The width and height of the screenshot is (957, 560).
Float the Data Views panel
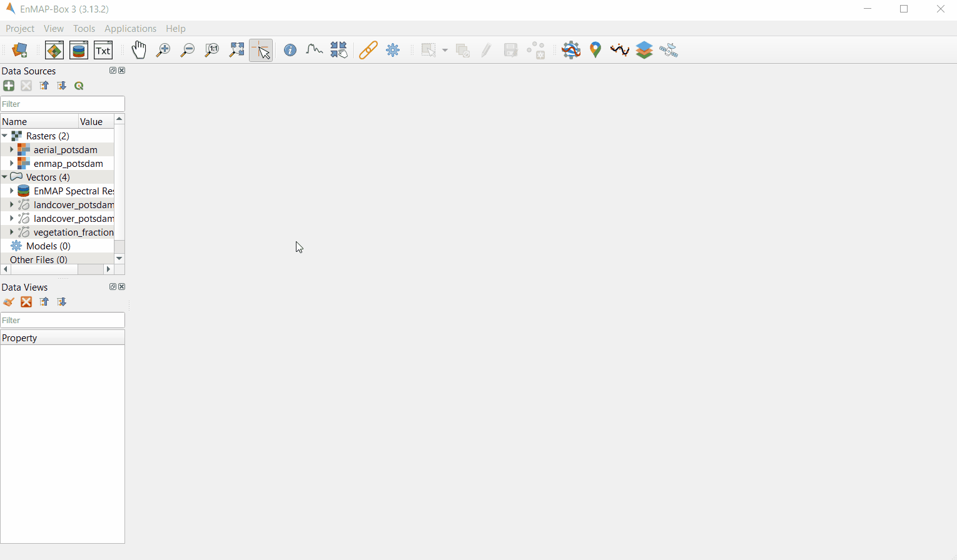click(113, 287)
